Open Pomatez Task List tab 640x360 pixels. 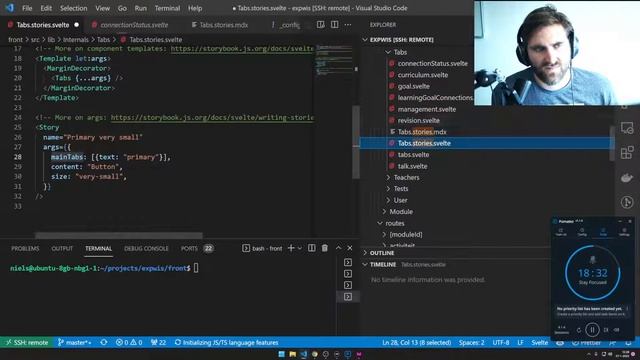(x=561, y=232)
